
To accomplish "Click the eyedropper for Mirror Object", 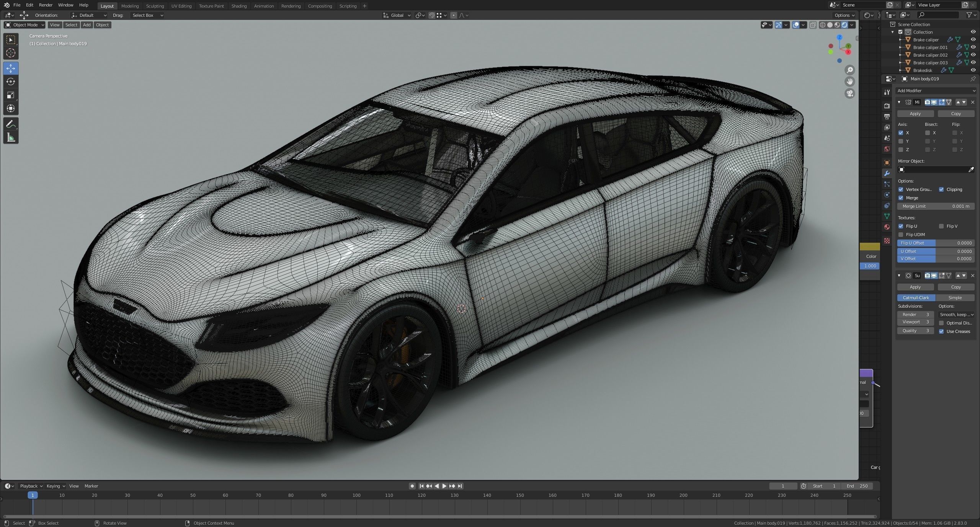I will pos(971,170).
